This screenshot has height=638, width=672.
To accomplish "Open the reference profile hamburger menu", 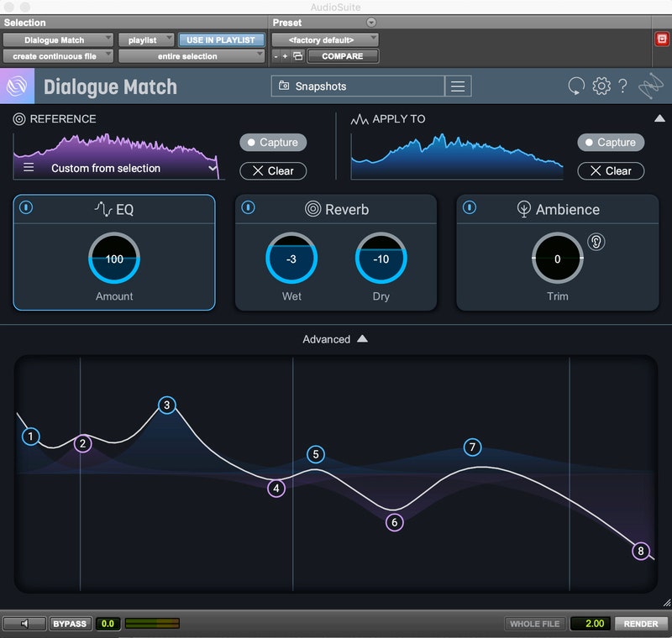I will 29,168.
